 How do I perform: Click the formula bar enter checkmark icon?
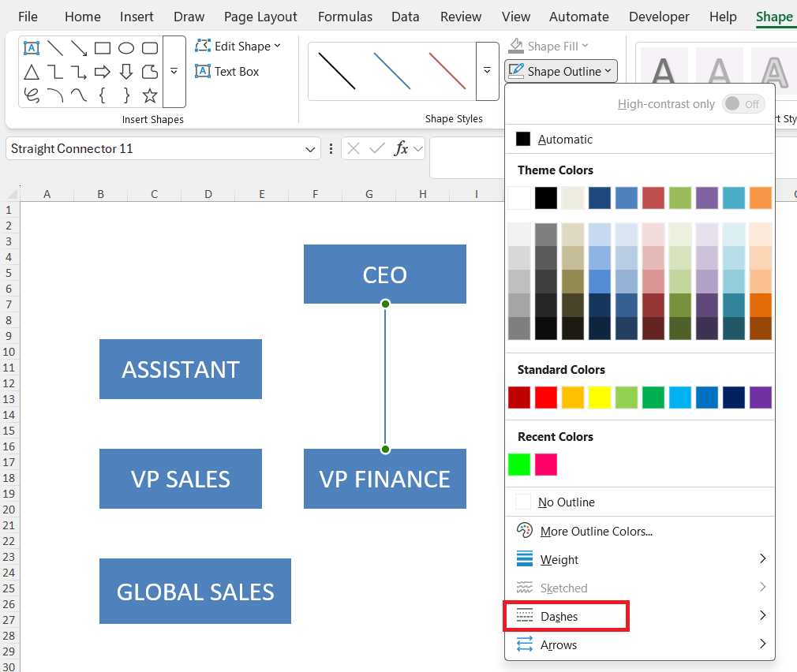[x=377, y=149]
